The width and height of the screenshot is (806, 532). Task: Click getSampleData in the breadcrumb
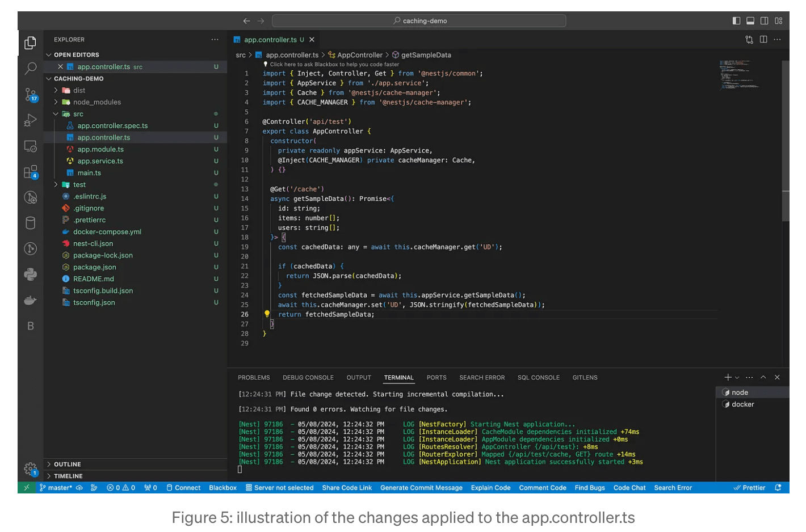pos(426,55)
